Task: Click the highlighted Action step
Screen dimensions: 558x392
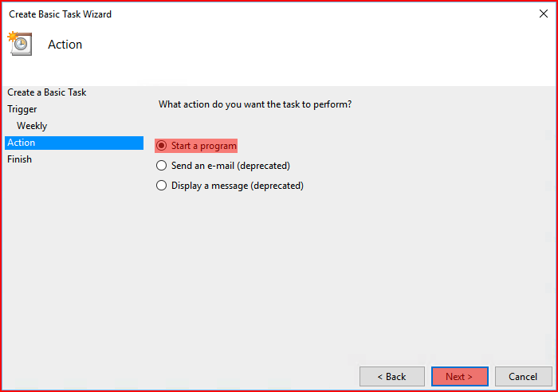Action: [74, 143]
